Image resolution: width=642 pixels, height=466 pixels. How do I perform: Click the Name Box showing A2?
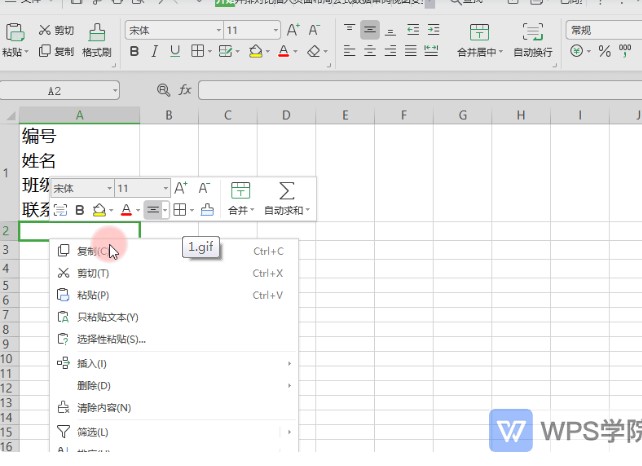coord(60,90)
